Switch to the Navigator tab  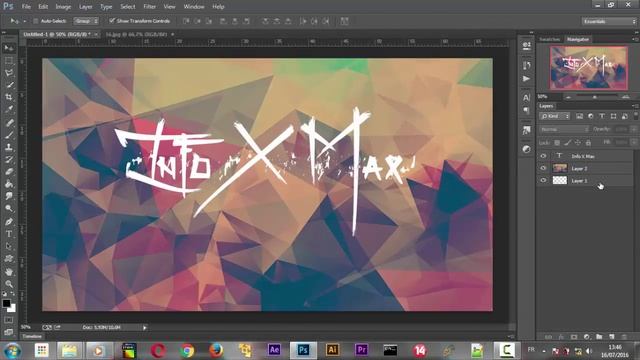(578, 39)
